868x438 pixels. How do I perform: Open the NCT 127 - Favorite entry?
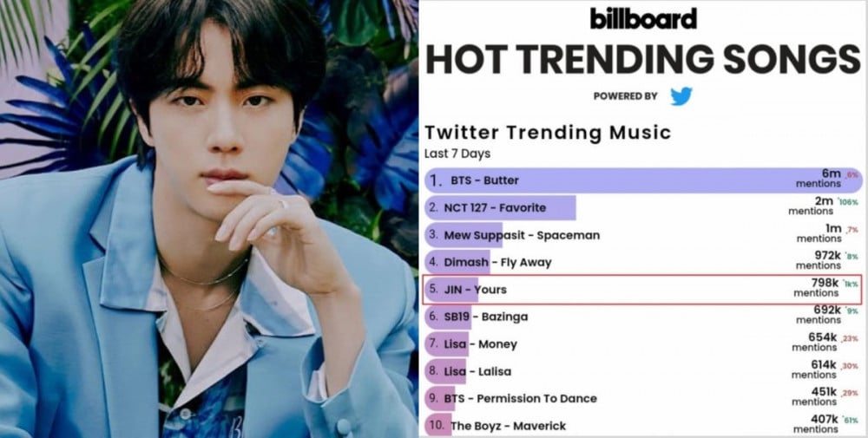coord(643,208)
